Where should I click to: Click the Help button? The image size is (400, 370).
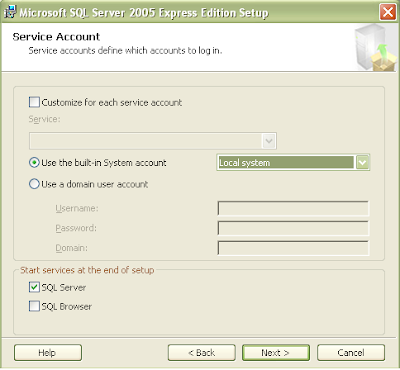pyautogui.click(x=48, y=353)
